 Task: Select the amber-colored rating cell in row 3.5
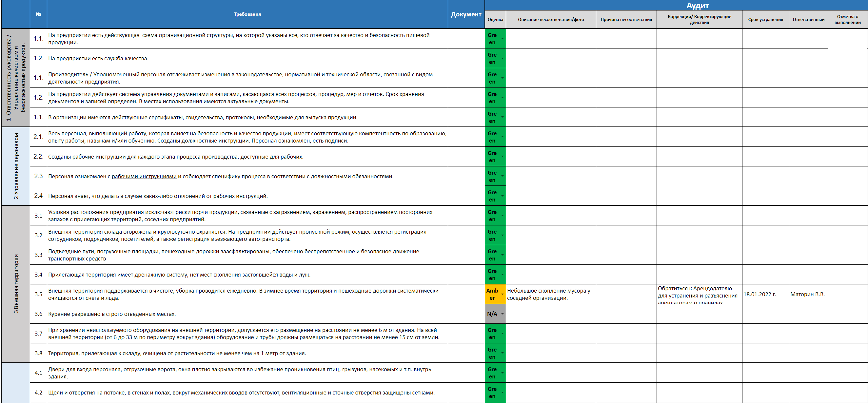point(492,294)
